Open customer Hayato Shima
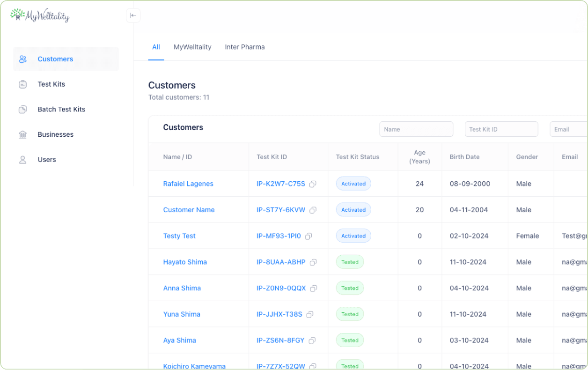 [x=185, y=262]
